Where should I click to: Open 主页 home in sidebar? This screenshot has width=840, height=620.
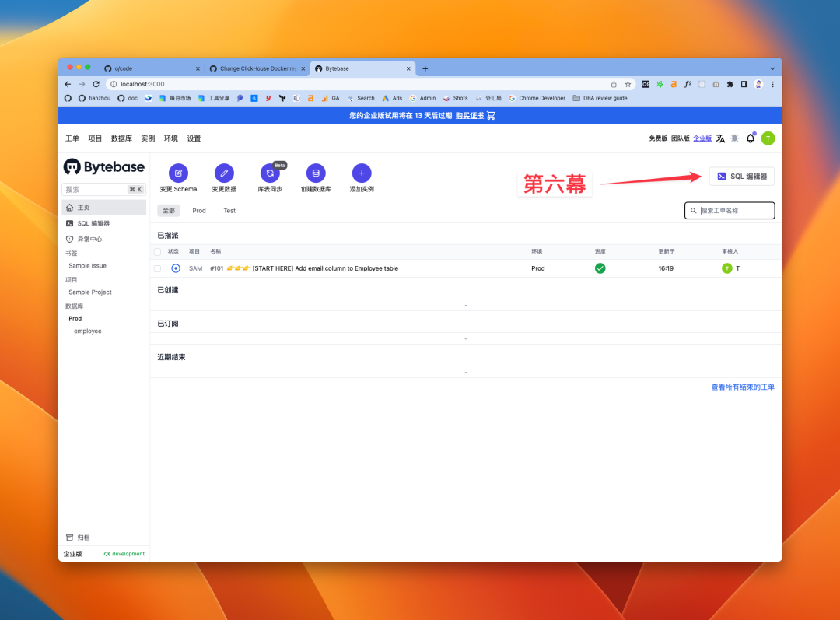pos(104,208)
